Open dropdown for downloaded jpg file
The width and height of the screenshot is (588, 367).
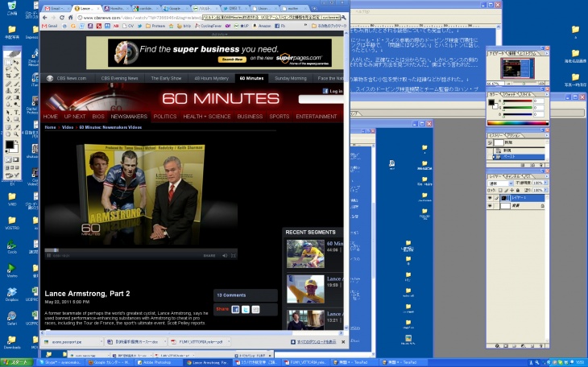(101, 342)
